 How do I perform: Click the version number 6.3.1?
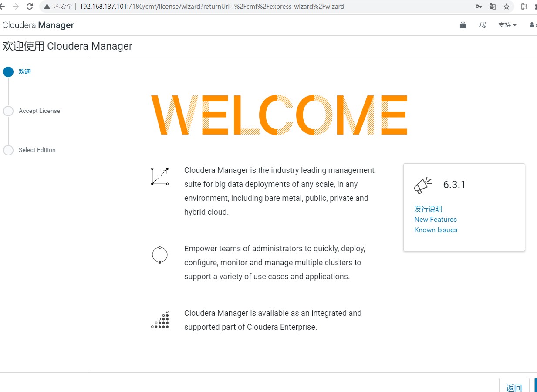(x=454, y=185)
